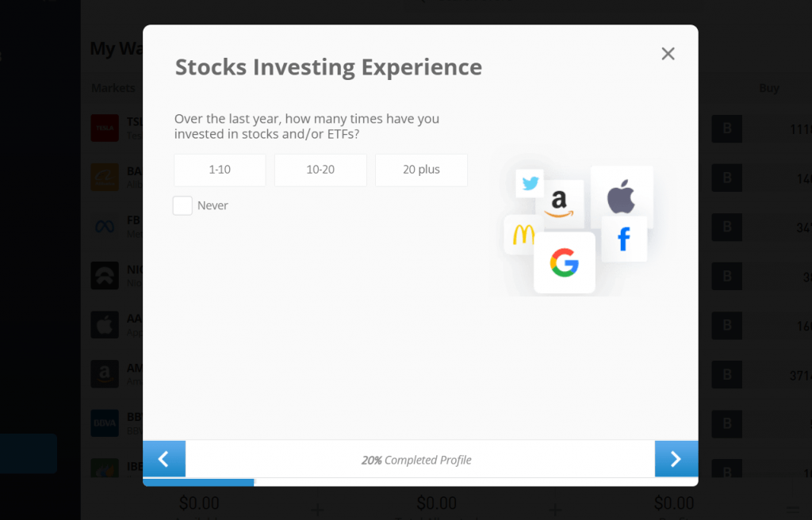The image size is (812, 520).
Task: Go to the next profile question
Action: point(676,459)
